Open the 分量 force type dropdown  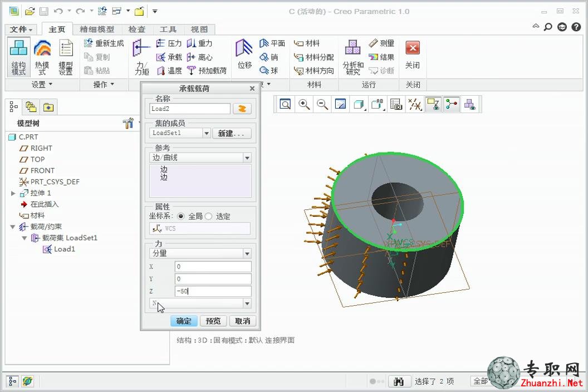tap(247, 253)
